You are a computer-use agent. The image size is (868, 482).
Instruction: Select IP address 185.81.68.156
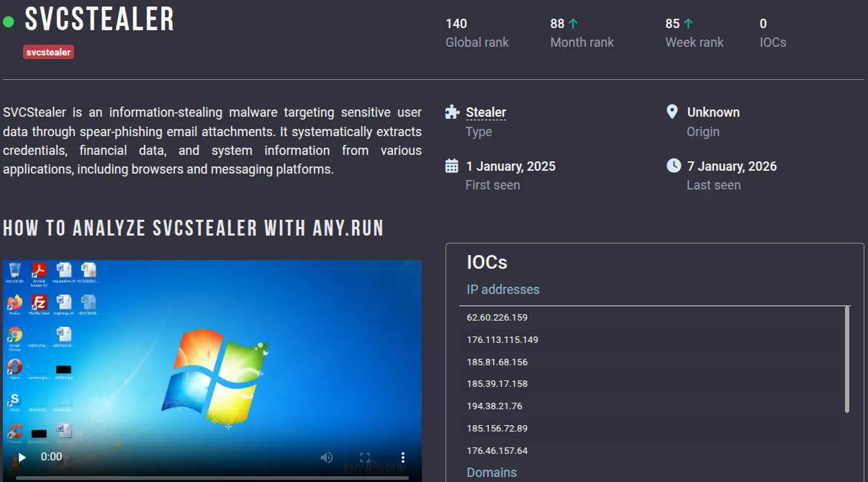[497, 362]
